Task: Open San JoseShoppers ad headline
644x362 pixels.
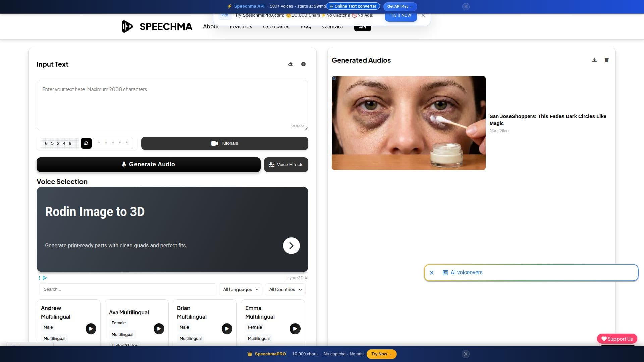Action: tap(548, 120)
